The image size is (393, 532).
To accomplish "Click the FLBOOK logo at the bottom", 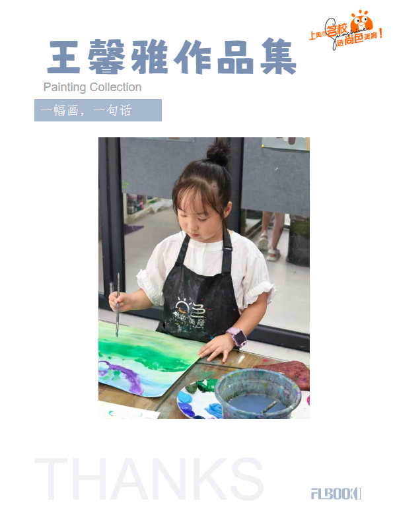I will click(x=336, y=494).
